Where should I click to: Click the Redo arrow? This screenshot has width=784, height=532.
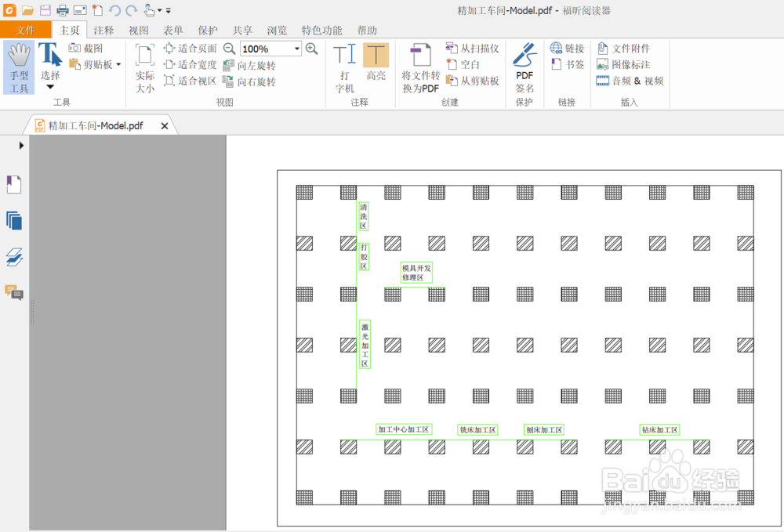tap(132, 10)
